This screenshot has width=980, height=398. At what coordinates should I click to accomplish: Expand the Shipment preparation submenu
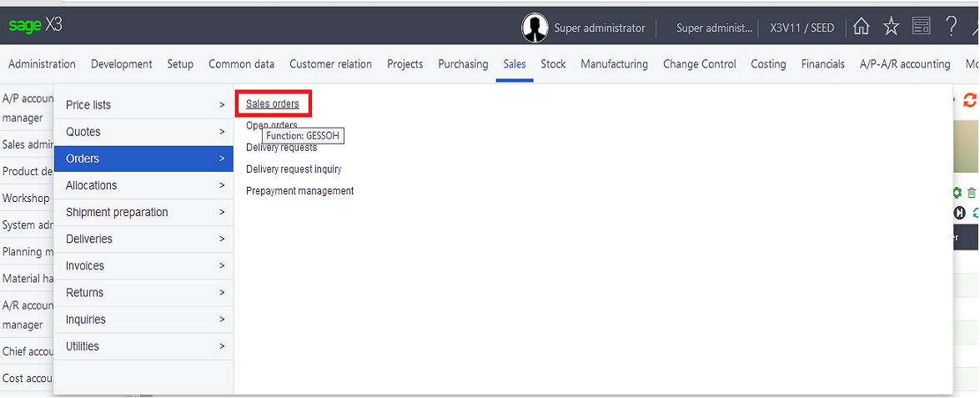(x=143, y=213)
